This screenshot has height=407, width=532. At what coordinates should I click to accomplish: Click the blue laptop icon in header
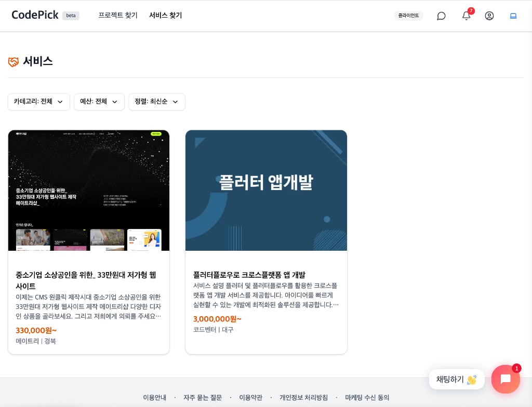tap(513, 16)
